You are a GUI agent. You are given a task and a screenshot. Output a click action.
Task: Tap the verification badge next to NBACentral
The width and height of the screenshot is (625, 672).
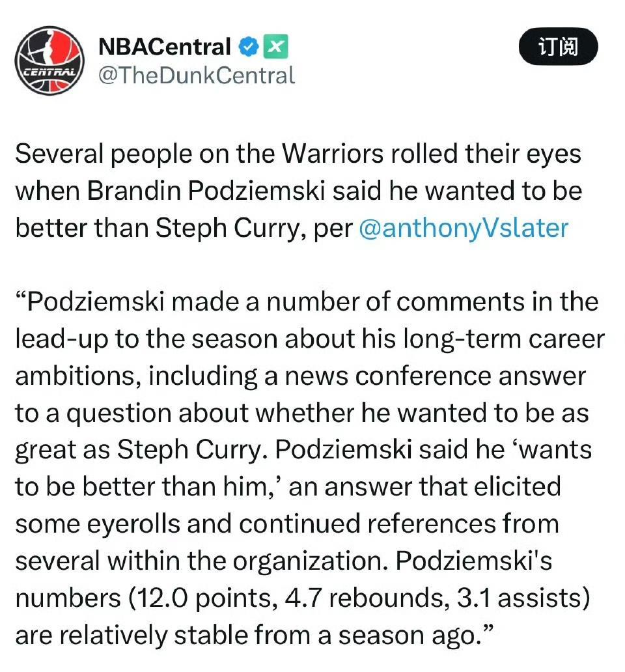point(247,46)
